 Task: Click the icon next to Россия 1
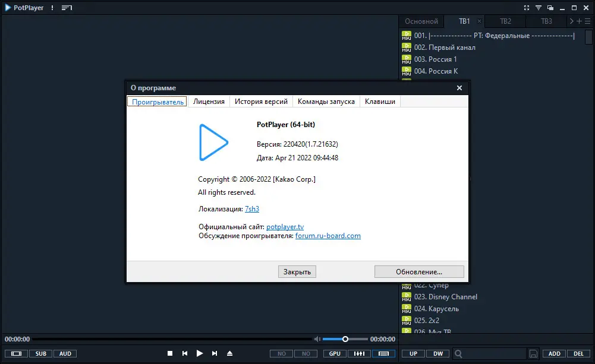407,59
